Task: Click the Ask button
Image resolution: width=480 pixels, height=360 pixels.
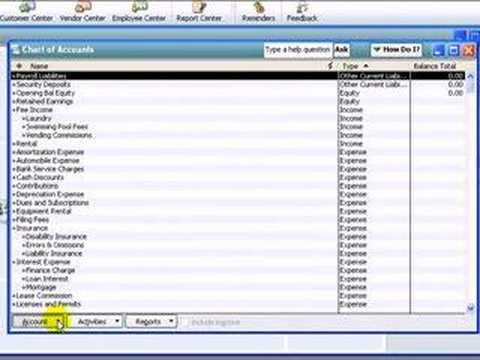Action: 341,50
